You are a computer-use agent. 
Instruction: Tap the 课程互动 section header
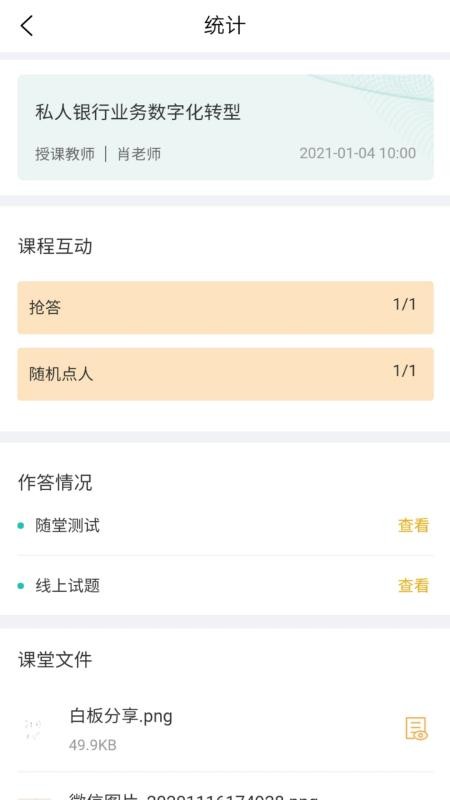pyautogui.click(x=55, y=246)
